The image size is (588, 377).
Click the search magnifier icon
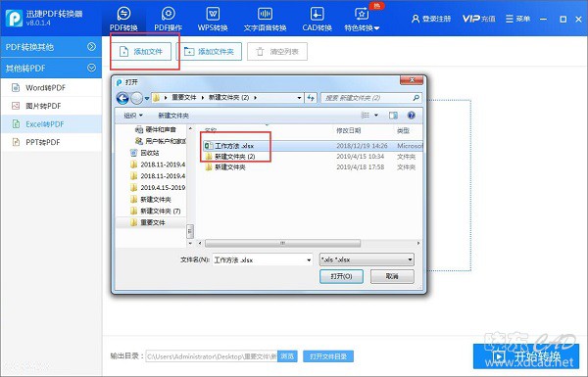click(416, 98)
